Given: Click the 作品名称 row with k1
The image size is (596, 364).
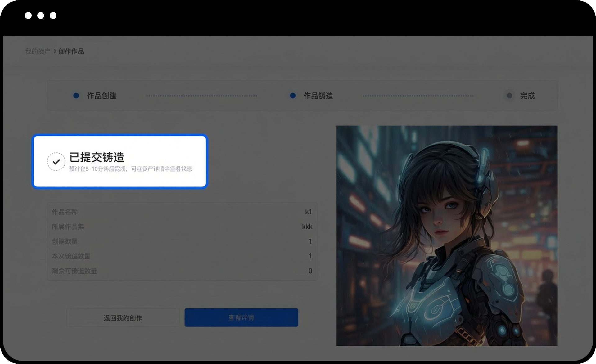Looking at the screenshot, I should coord(182,212).
